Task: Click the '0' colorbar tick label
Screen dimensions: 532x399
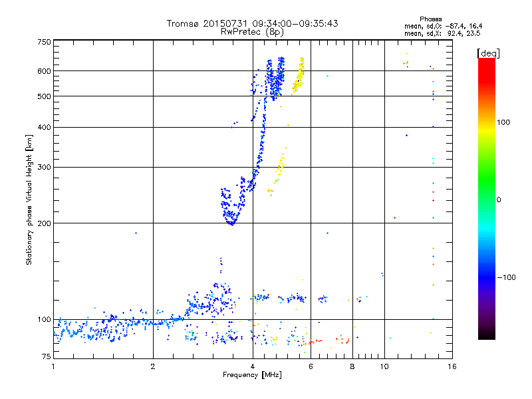Action: point(499,199)
